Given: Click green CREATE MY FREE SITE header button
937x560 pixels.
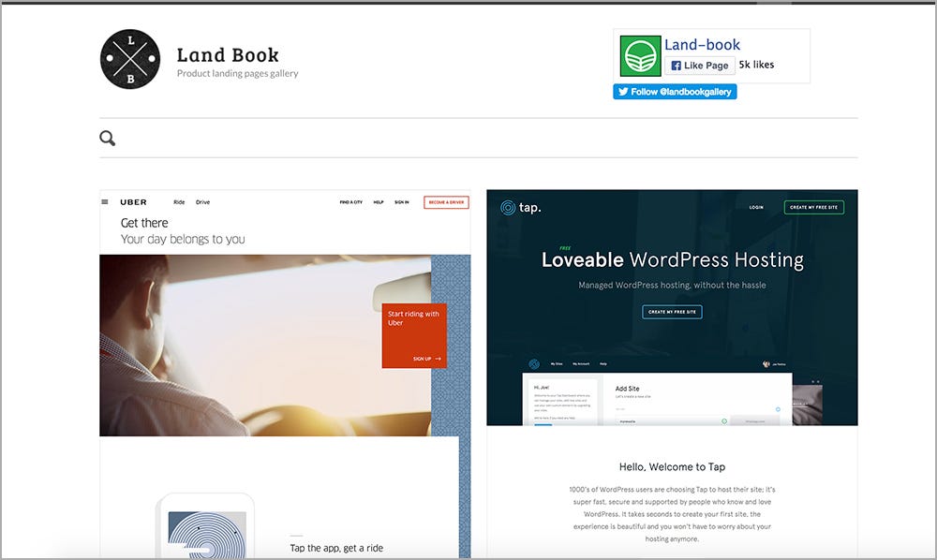Looking at the screenshot, I should tap(814, 207).
